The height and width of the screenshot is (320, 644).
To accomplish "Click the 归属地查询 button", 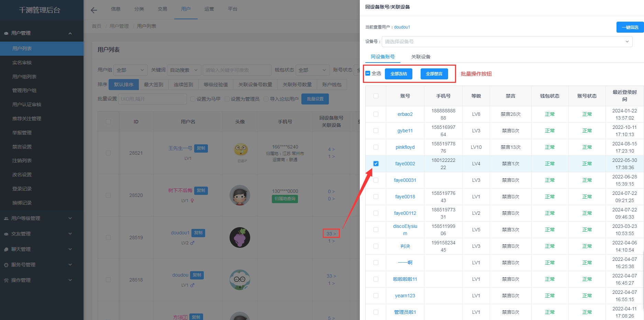I will click(x=285, y=199).
